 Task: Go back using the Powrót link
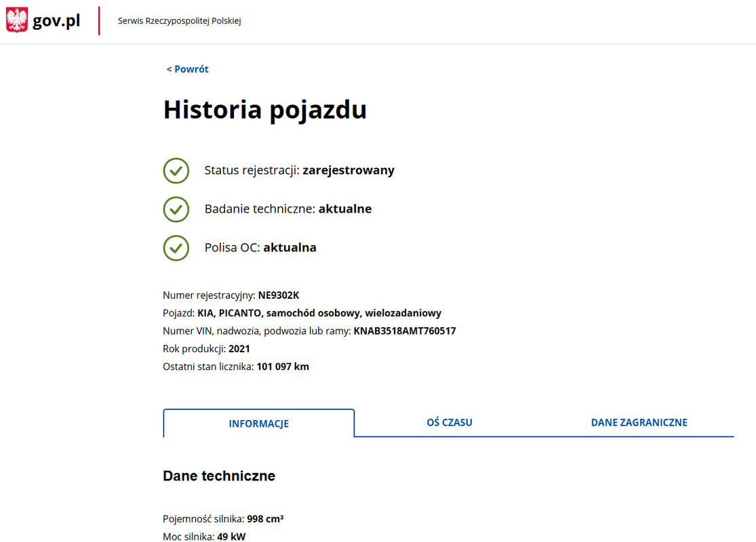pos(188,69)
